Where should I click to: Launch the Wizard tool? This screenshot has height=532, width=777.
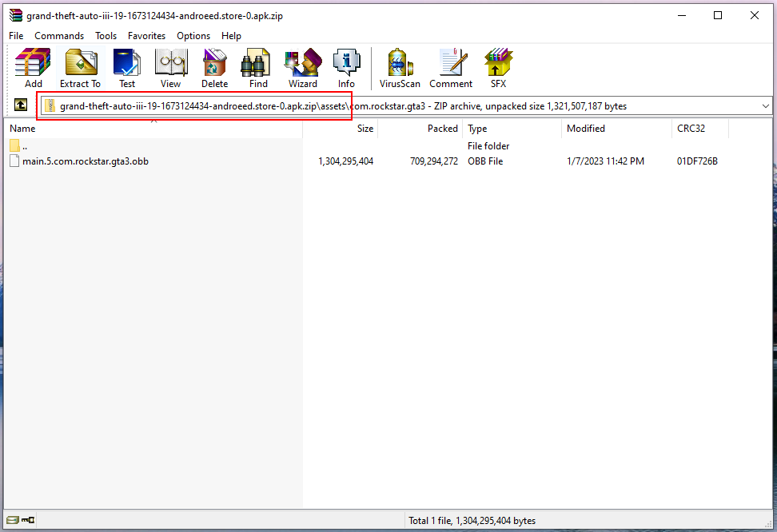[303, 69]
